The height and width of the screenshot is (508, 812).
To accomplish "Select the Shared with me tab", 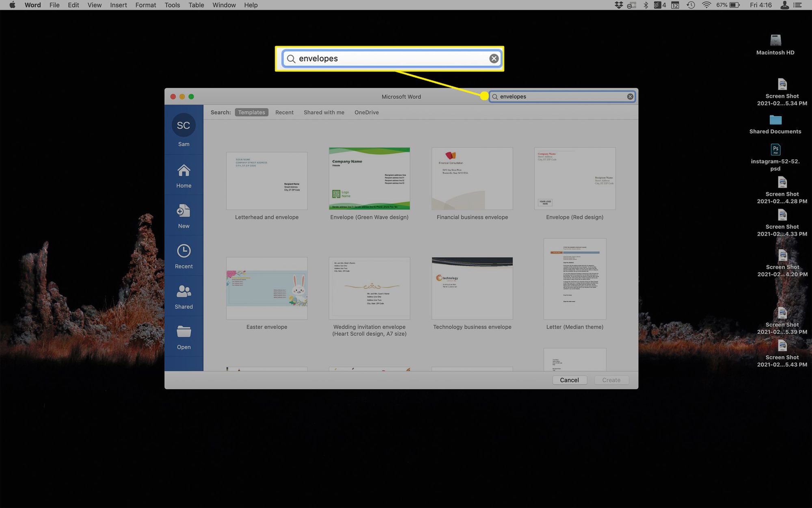I will (x=324, y=112).
